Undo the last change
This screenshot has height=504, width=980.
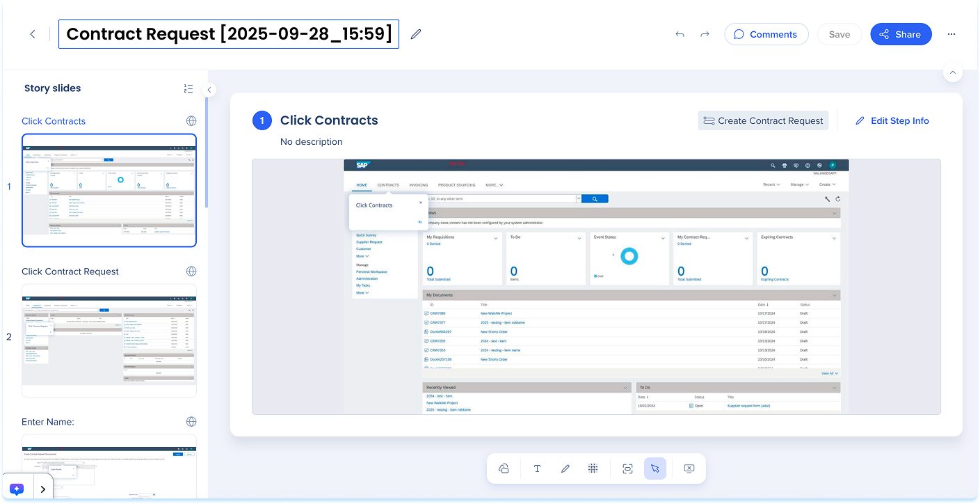coord(680,34)
